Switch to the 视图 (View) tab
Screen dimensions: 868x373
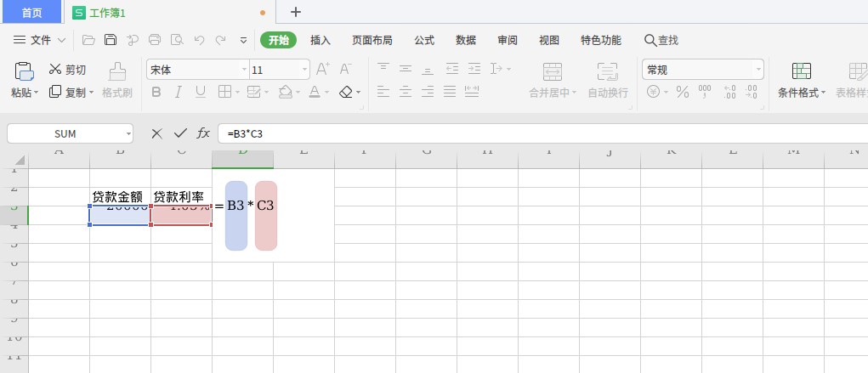click(x=549, y=41)
